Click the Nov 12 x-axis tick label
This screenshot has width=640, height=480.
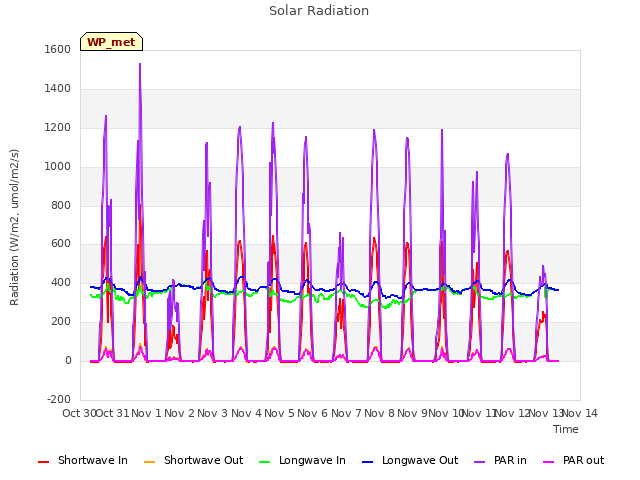(513, 413)
